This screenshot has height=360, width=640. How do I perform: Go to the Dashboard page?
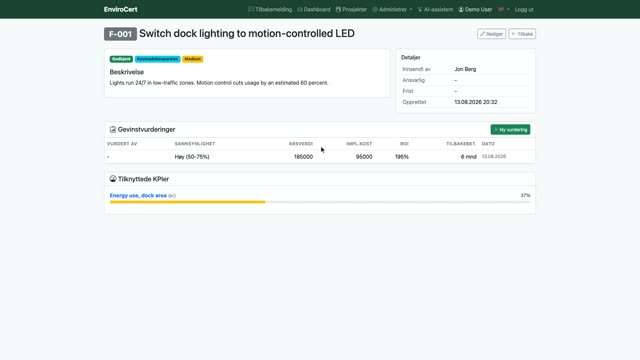pyautogui.click(x=313, y=9)
